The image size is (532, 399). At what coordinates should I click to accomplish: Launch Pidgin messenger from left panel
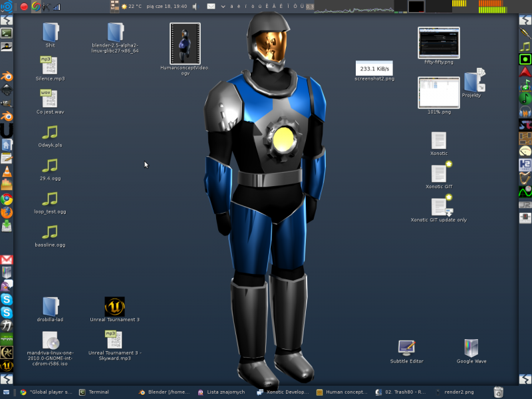(7, 286)
